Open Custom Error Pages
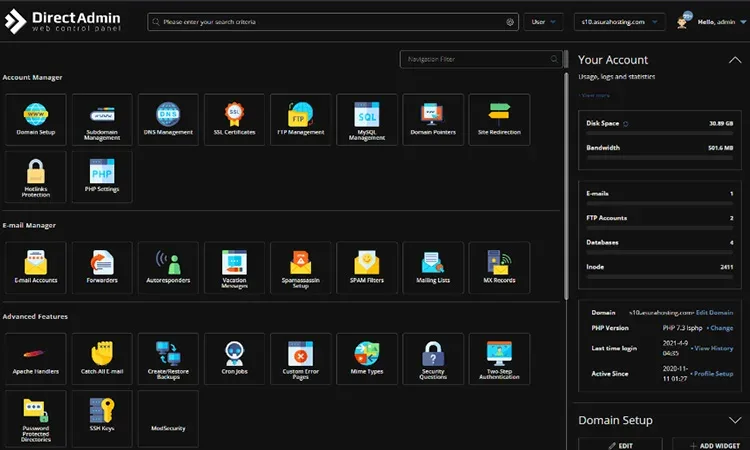Screen dimensions: 750x450 point(300,359)
